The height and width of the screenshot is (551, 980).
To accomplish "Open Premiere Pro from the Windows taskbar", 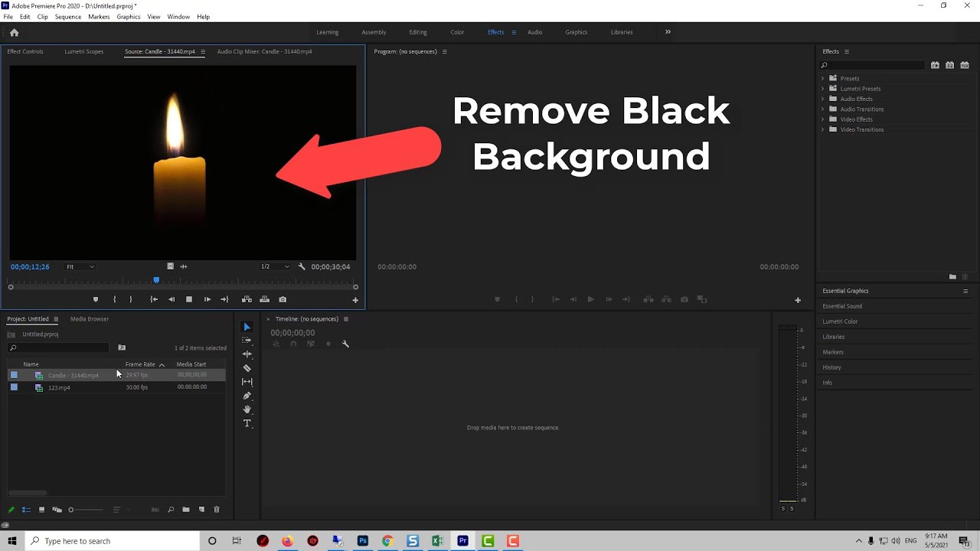I will 462,541.
